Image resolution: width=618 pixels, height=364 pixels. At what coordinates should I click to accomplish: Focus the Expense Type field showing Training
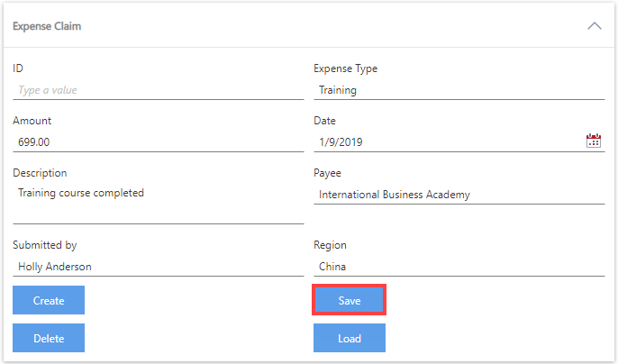coord(459,90)
